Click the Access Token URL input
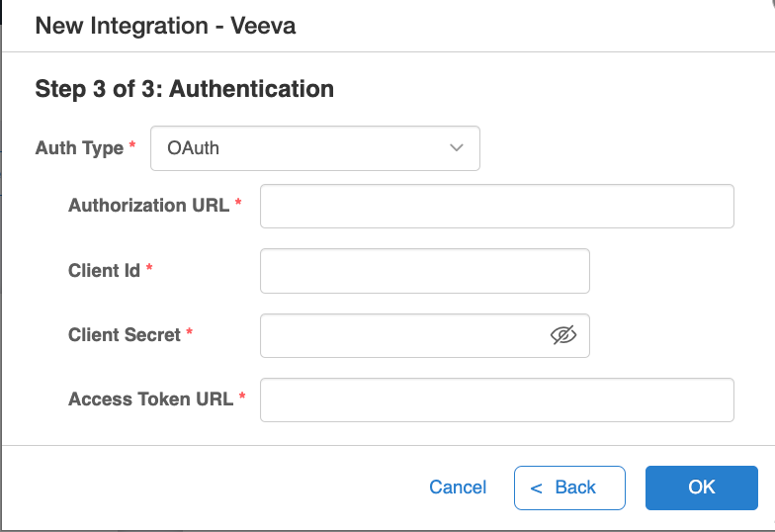 point(496,399)
